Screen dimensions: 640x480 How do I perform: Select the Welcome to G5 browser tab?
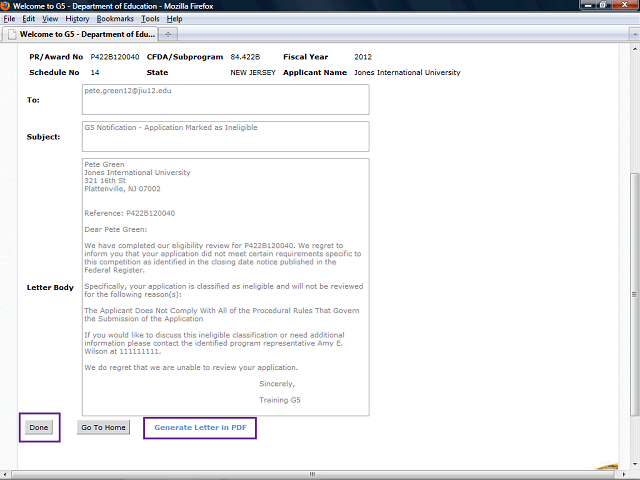coord(81,34)
